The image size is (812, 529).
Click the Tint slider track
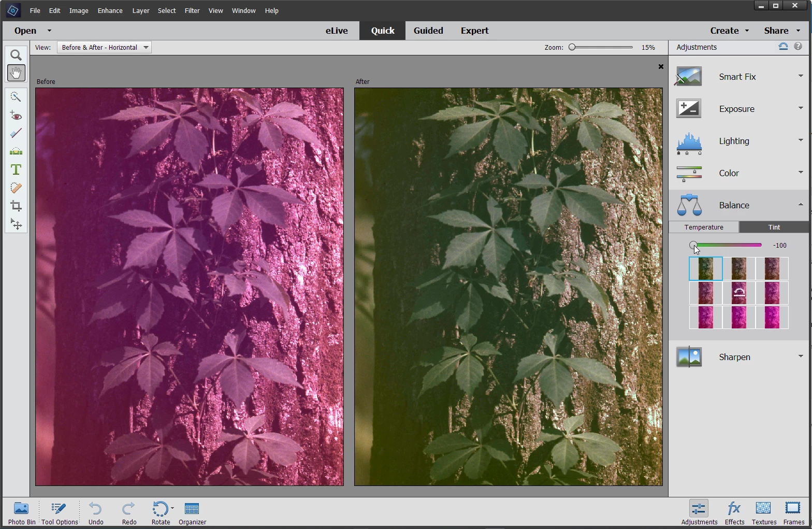pyautogui.click(x=727, y=245)
